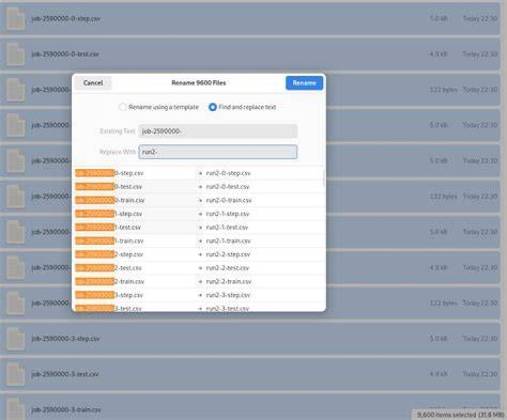The width and height of the screenshot is (507, 420).
Task: Focus the Existing Text field
Action: 218,131
